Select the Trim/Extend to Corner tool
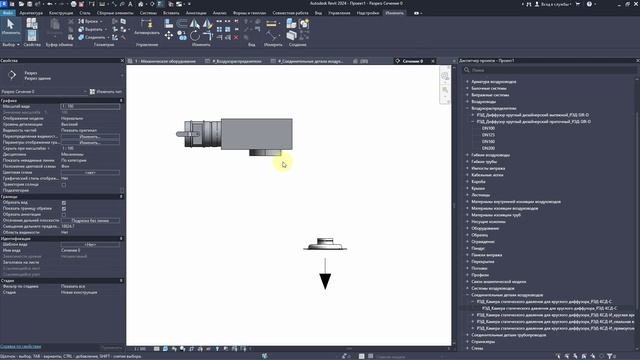Screen dimensions: 640x360 (x=208, y=36)
